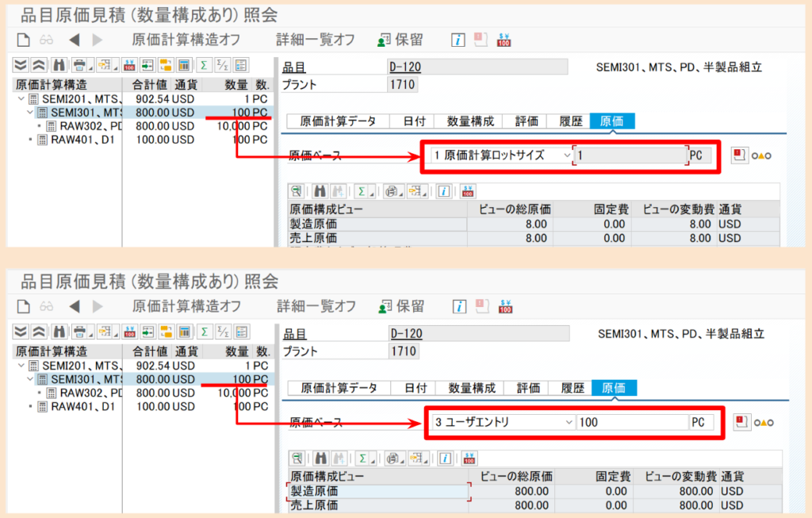Screen dimensions: 812x518
Task: Click 品目 field D-120 in upper window
Action: (477, 67)
